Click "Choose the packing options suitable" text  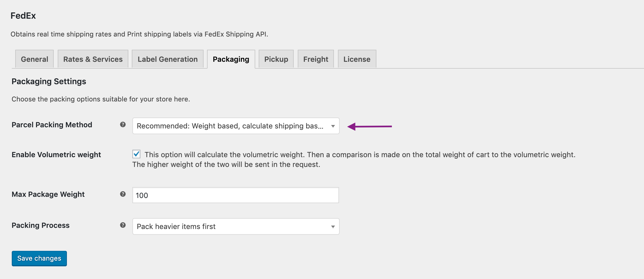pyautogui.click(x=101, y=99)
